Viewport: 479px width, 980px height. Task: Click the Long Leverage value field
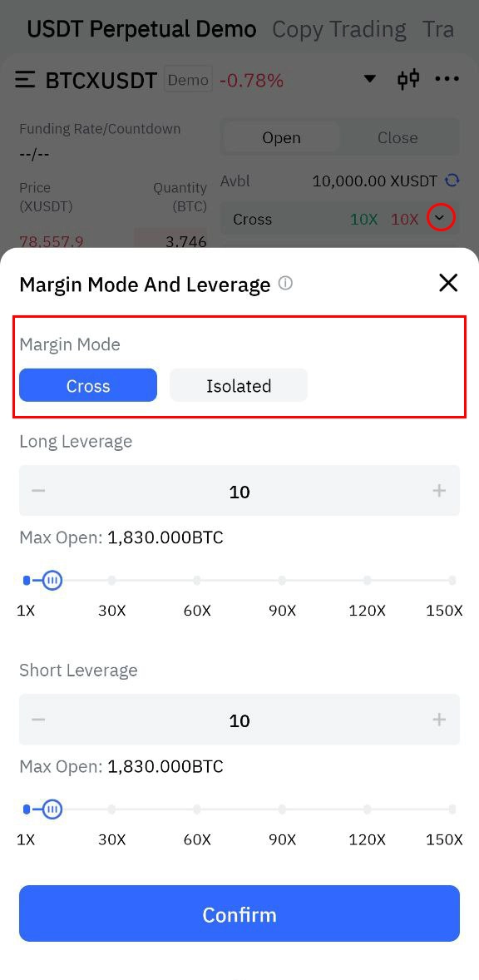pyautogui.click(x=239, y=491)
